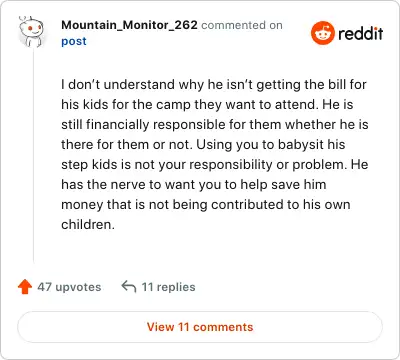Screen dimensions: 400x360
Task: Upvote the comment with the orange arrow
Action: 25,287
